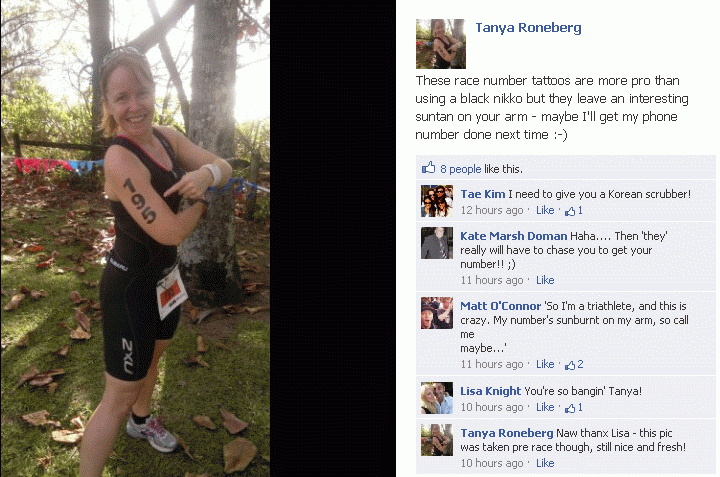Screen dimensions: 720x477
Task: Open Tae Kim's profile picture
Action: (x=437, y=201)
